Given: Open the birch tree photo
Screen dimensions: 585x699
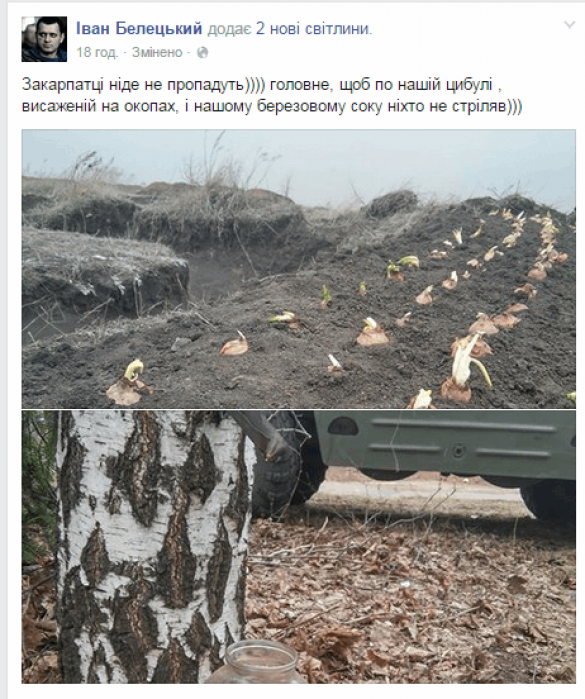Looking at the screenshot, I should [298, 547].
